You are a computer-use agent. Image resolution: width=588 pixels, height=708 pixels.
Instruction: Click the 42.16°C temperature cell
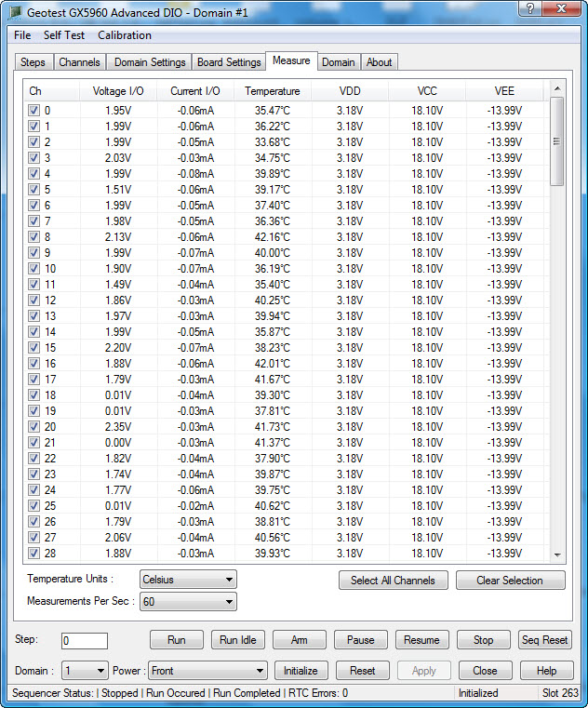coord(273,236)
